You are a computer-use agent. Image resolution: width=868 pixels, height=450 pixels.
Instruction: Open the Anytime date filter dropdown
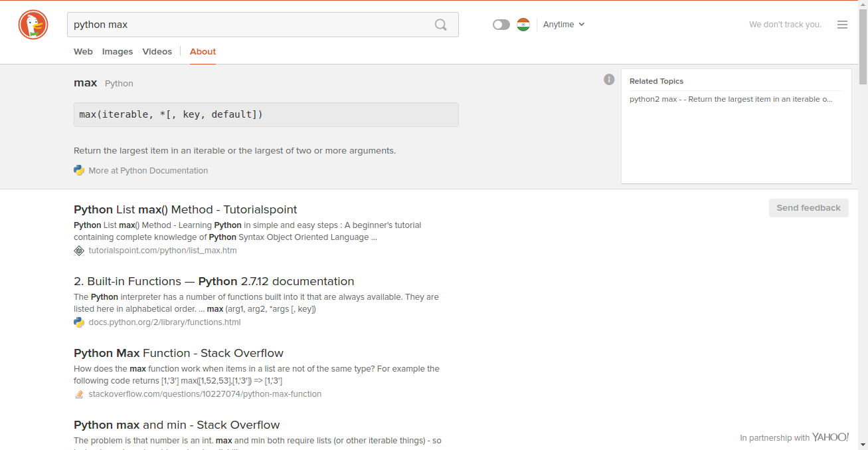point(564,25)
